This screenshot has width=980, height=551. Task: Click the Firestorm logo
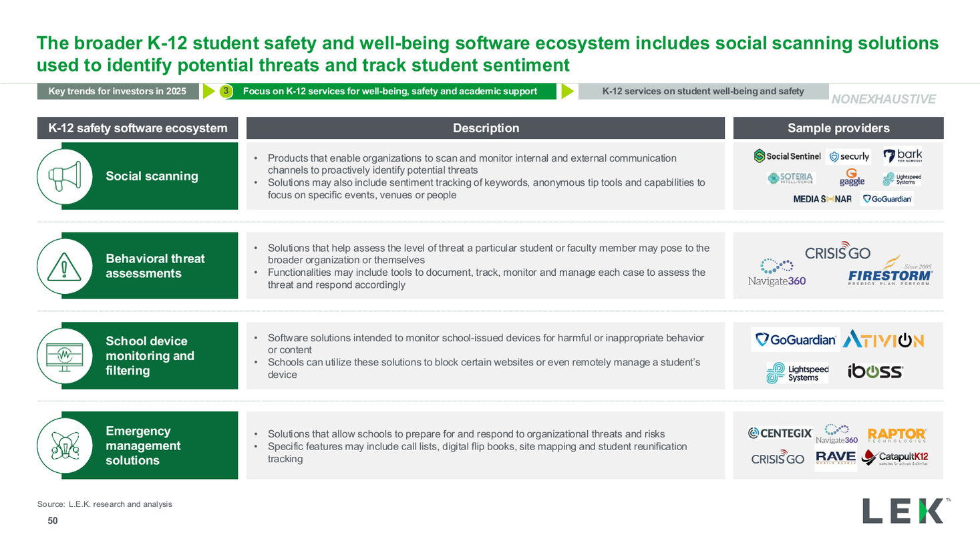click(890, 271)
